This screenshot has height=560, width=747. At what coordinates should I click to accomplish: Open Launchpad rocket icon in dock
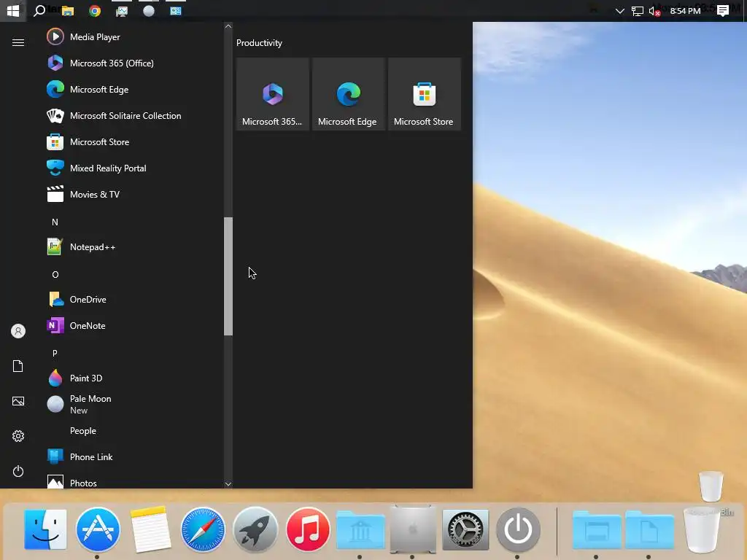pyautogui.click(x=255, y=529)
